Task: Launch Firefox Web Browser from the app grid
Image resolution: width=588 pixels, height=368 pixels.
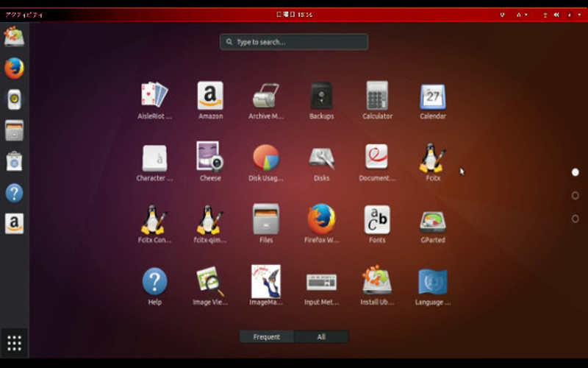Action: click(321, 224)
